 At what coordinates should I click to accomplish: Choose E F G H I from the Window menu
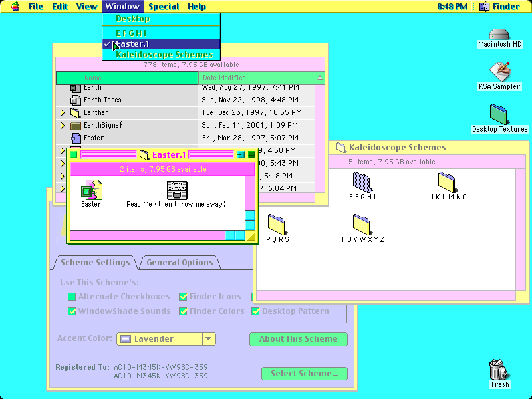pos(162,33)
